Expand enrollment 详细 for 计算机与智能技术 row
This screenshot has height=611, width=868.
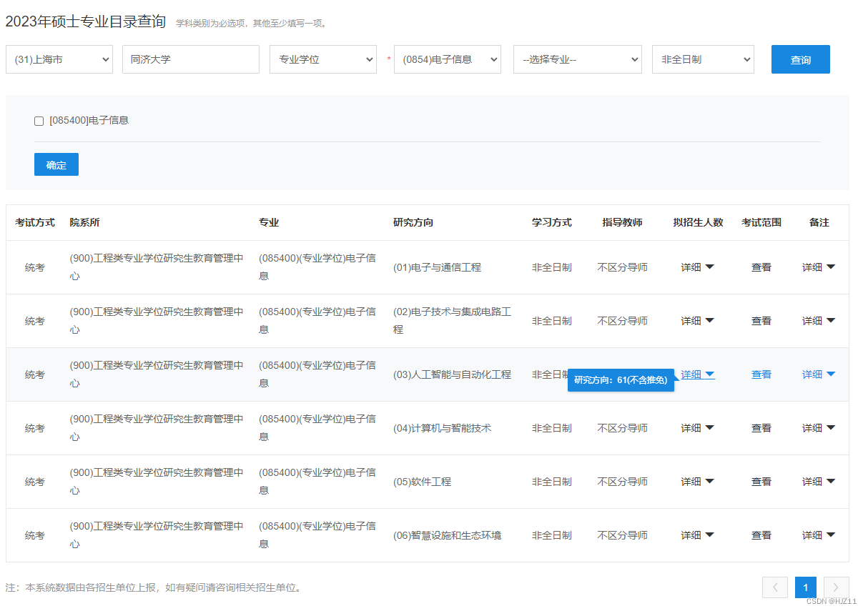pos(697,427)
